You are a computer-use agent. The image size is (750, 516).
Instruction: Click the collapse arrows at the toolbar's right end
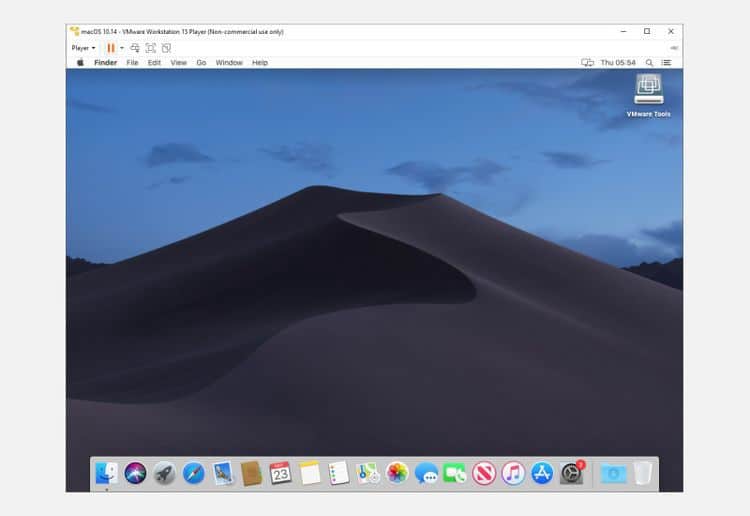coord(674,48)
